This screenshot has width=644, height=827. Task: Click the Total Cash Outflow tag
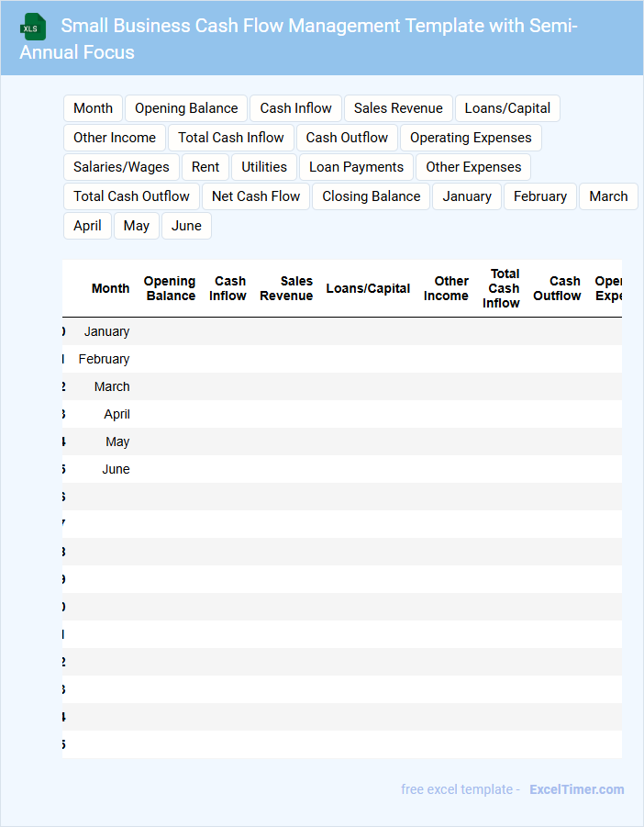pos(131,196)
